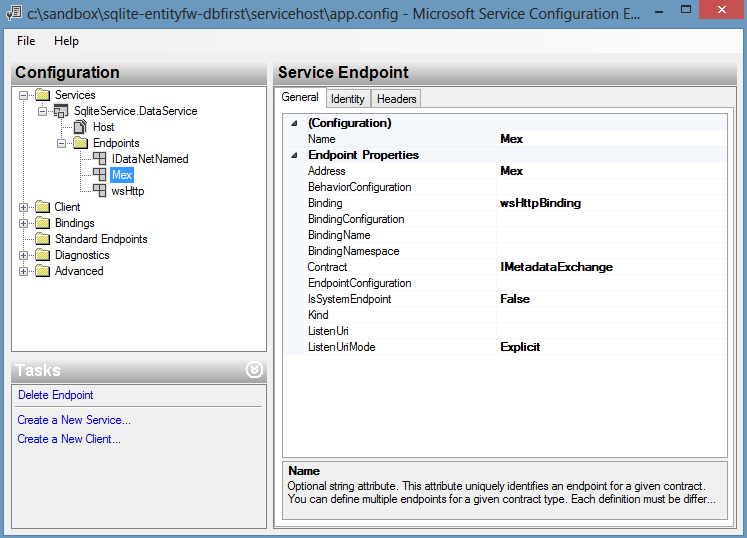Screen dimensions: 747x538
Task: Collapse the Tasks panel chevron
Action: click(254, 370)
